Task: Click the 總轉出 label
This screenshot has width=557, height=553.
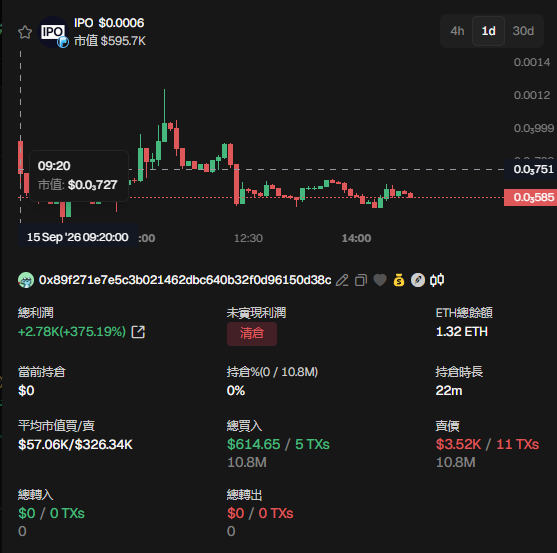Action: (244, 495)
